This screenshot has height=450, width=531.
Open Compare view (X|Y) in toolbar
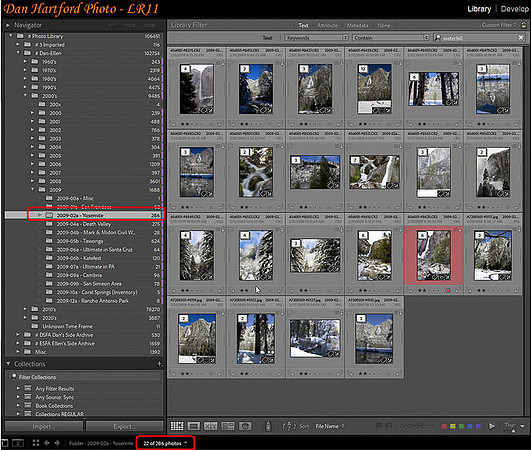click(210, 426)
